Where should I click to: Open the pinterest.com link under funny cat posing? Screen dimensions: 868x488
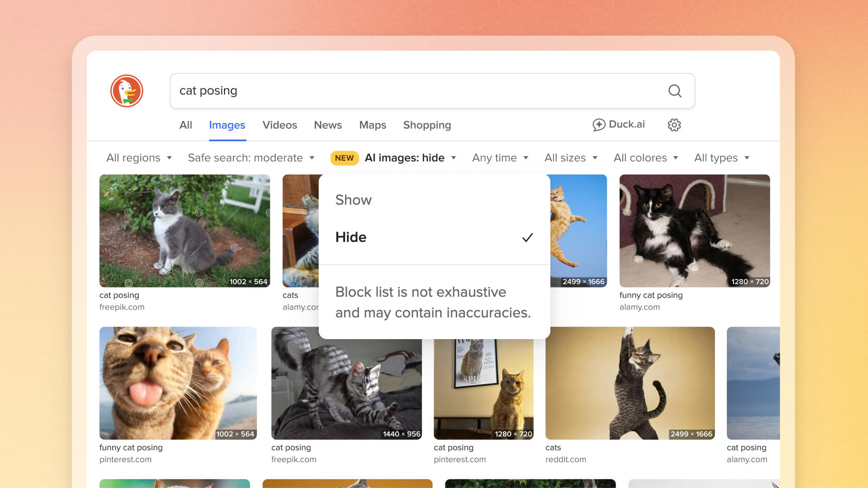125,460
